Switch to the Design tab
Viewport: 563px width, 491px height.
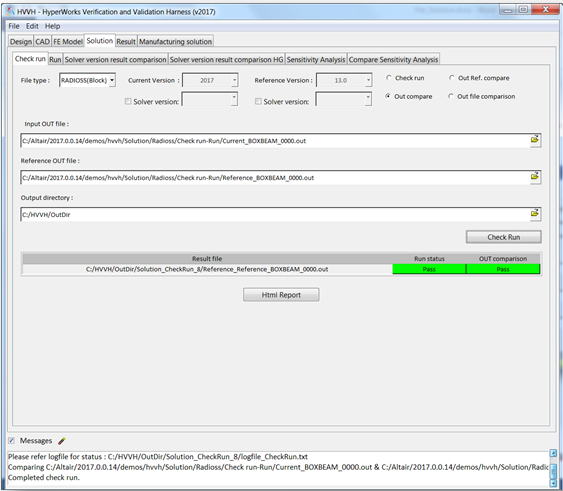[x=21, y=41]
